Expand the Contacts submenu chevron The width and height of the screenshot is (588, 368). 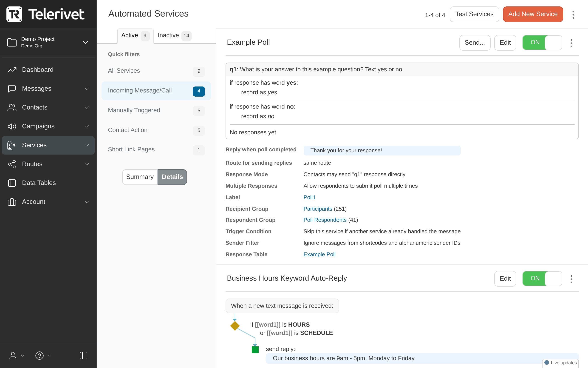pos(87,108)
